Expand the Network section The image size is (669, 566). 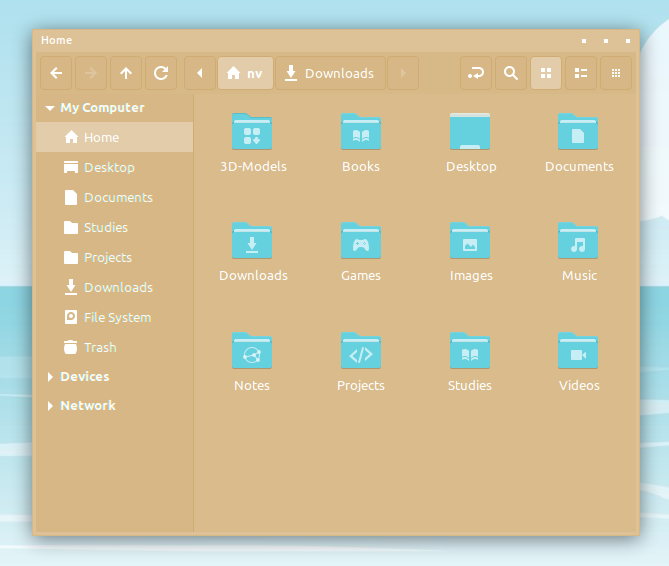(50, 406)
